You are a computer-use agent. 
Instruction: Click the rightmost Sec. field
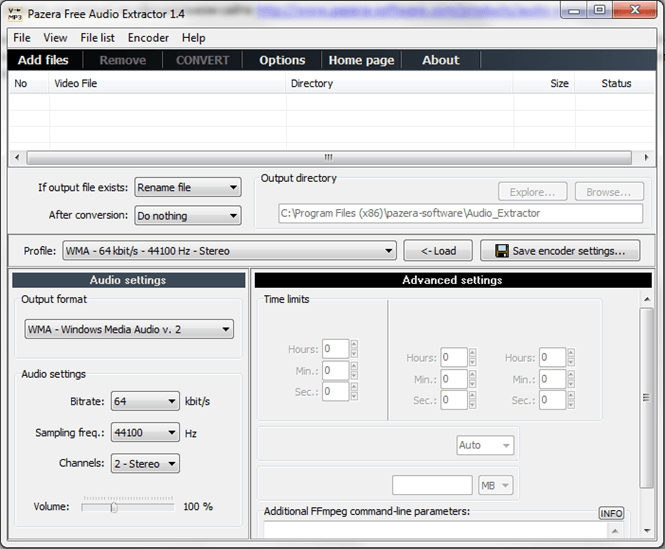552,400
